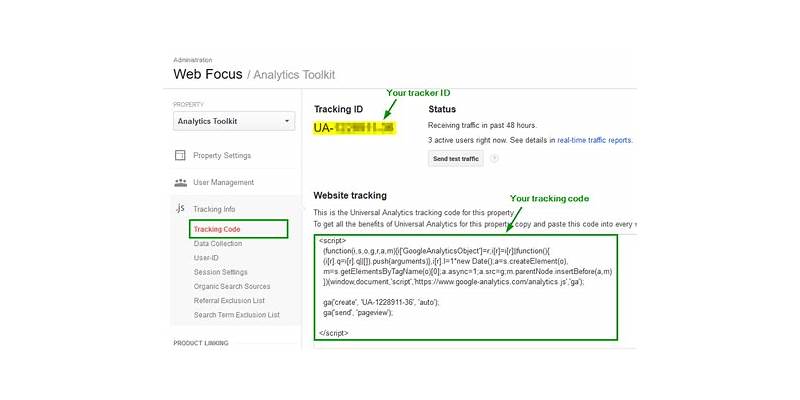Click the PROPERTY section label
The width and height of the screenshot is (800, 400).
pyautogui.click(x=188, y=105)
